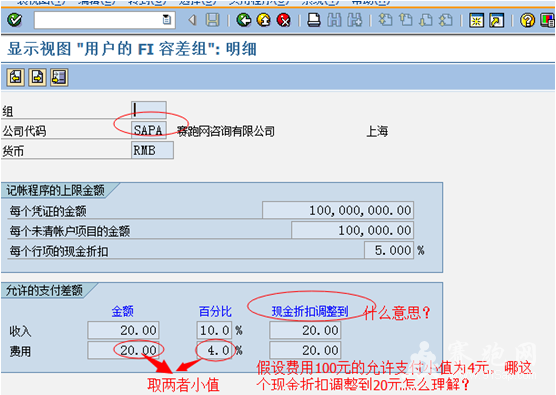This screenshot has height=395, width=556.
Task: Click the green checkmark Enter icon
Action: pyautogui.click(x=15, y=20)
